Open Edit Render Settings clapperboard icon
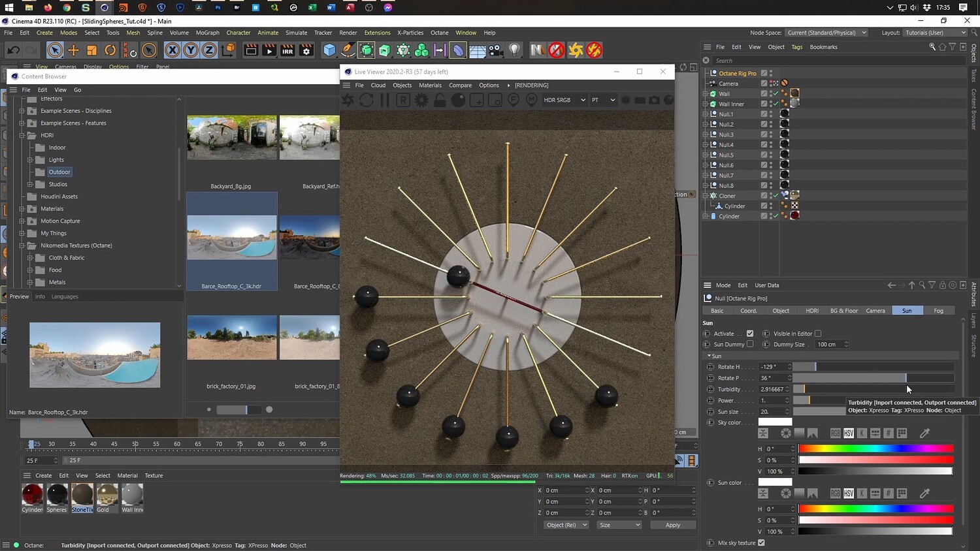 point(306,50)
